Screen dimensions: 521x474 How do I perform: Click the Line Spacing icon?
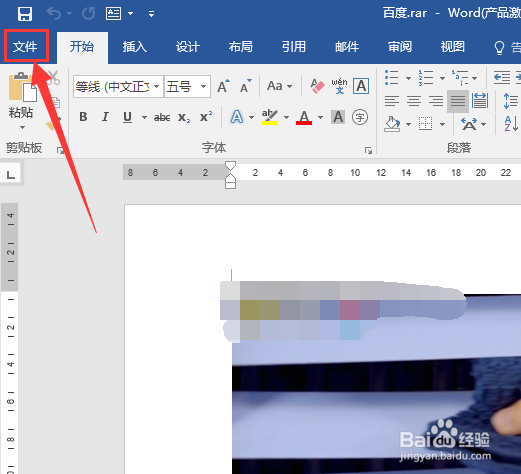point(511,101)
